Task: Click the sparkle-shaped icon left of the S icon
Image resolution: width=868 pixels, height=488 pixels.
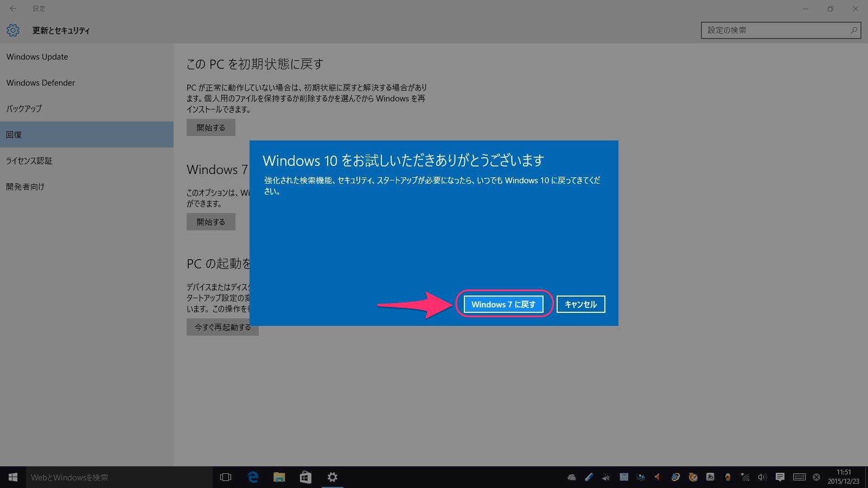Action: pyautogui.click(x=607, y=477)
